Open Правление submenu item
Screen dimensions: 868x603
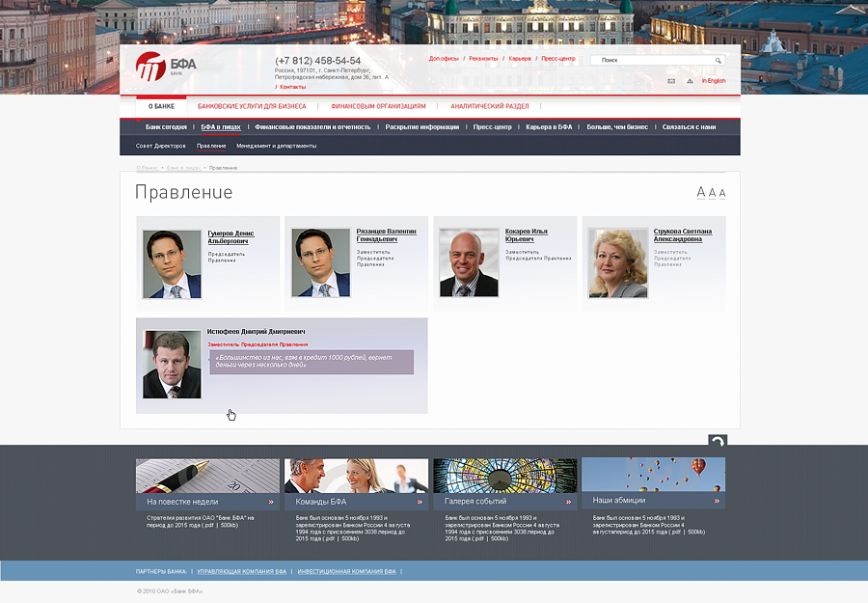pyautogui.click(x=211, y=147)
